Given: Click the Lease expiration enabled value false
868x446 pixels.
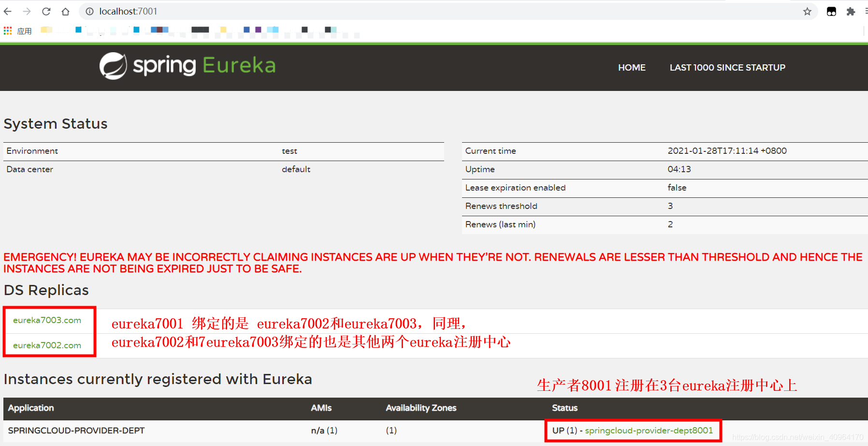Looking at the screenshot, I should coord(677,188).
